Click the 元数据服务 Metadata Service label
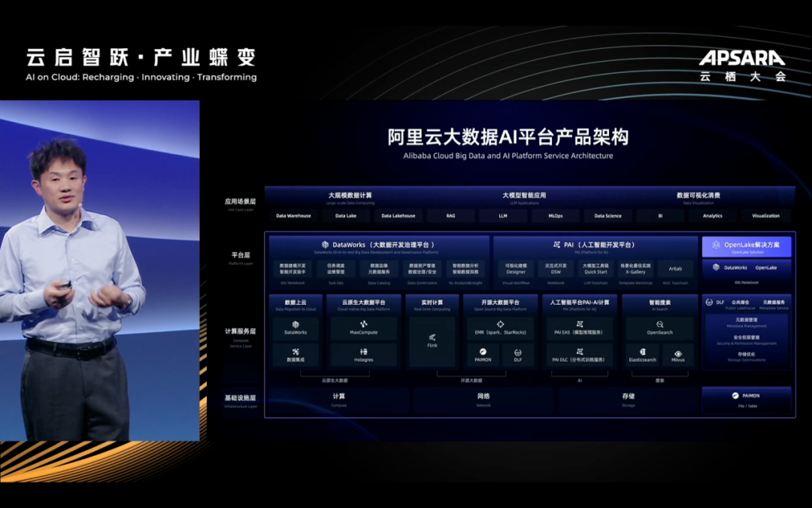 tap(774, 304)
